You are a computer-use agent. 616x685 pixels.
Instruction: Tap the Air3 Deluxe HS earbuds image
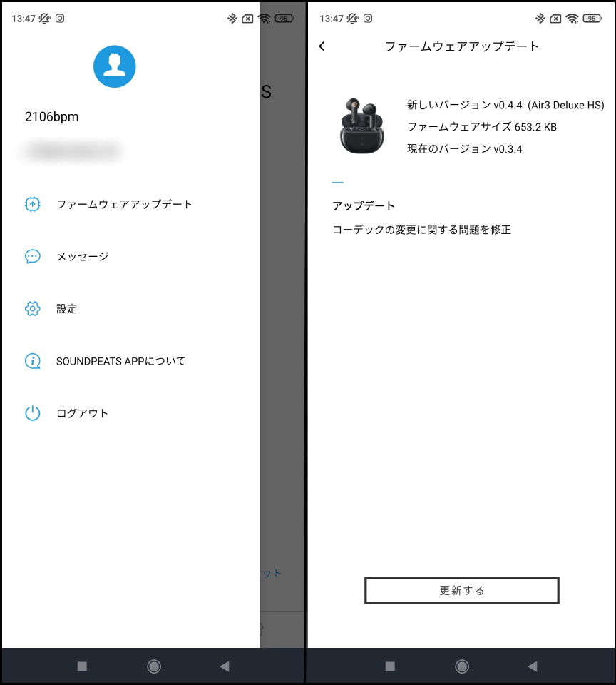point(362,126)
